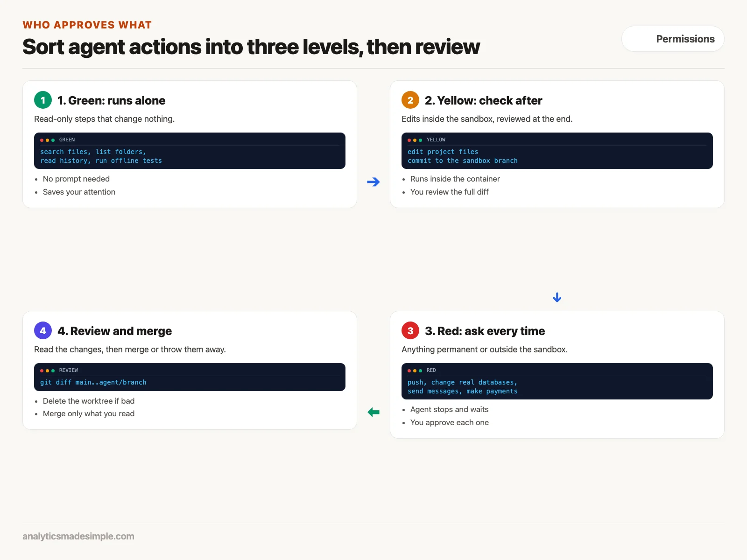The width and height of the screenshot is (747, 560).
Task: Select the "2. Yellow: check after" heading
Action: pyautogui.click(x=483, y=100)
